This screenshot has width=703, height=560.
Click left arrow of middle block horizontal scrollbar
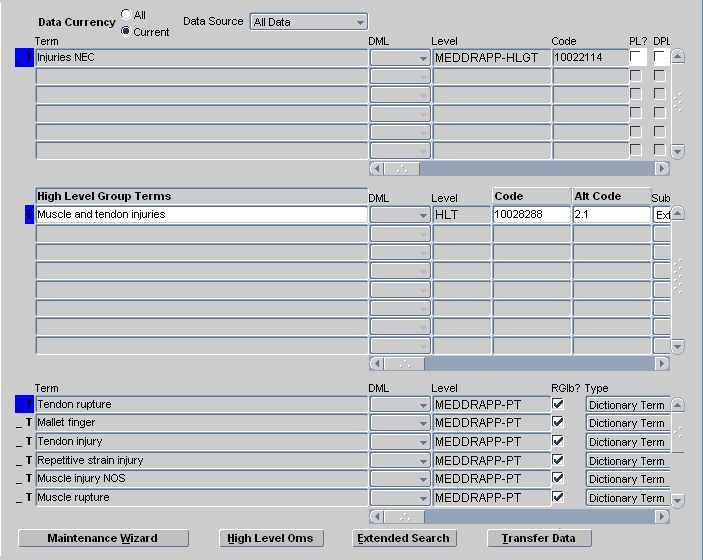pyautogui.click(x=377, y=363)
